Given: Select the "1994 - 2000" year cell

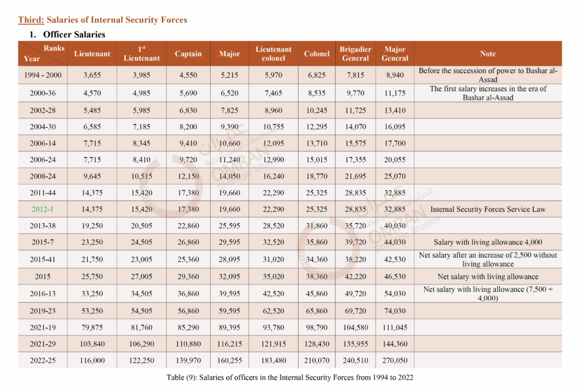Looking at the screenshot, I should click(44, 75).
